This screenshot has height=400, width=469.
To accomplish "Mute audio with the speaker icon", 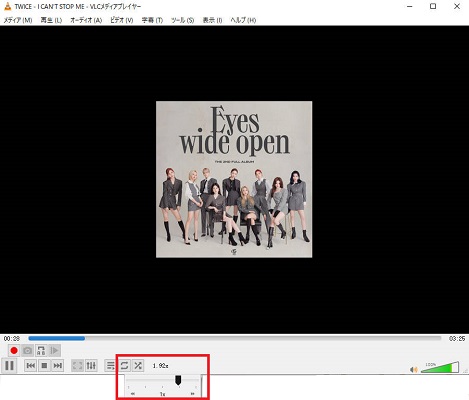I will pyautogui.click(x=414, y=369).
